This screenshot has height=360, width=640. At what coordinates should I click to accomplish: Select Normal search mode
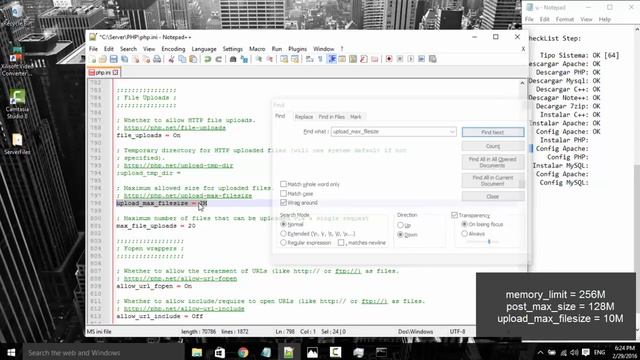(283, 224)
